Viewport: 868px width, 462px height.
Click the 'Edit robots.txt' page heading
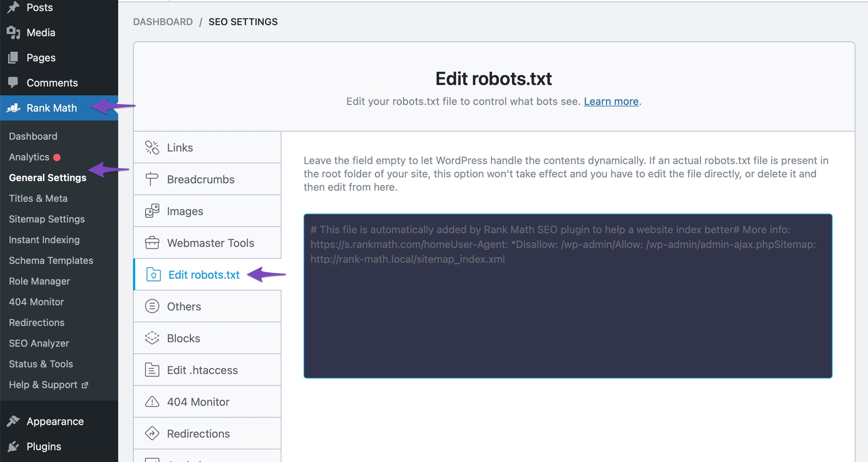click(x=494, y=79)
